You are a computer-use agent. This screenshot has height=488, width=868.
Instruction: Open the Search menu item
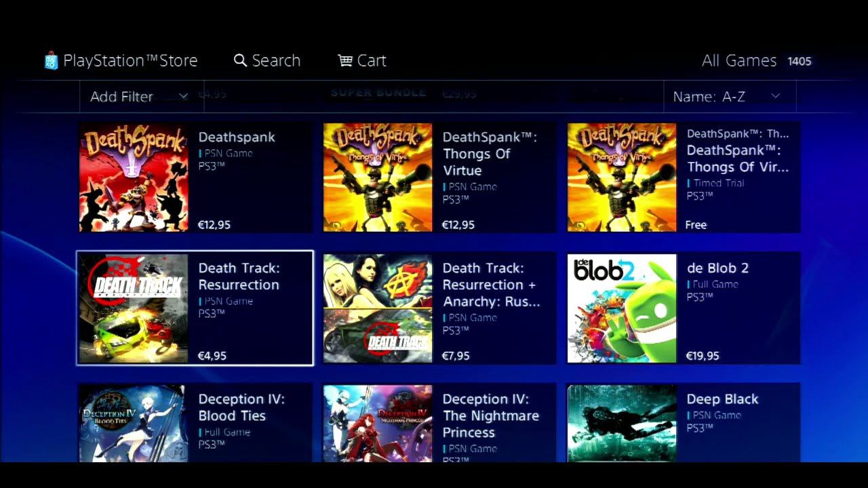(267, 61)
